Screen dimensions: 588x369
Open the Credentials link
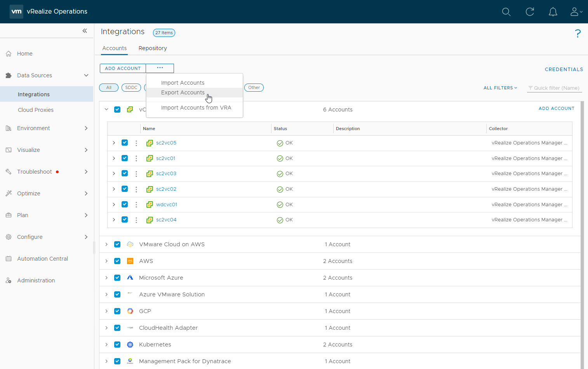pyautogui.click(x=564, y=70)
